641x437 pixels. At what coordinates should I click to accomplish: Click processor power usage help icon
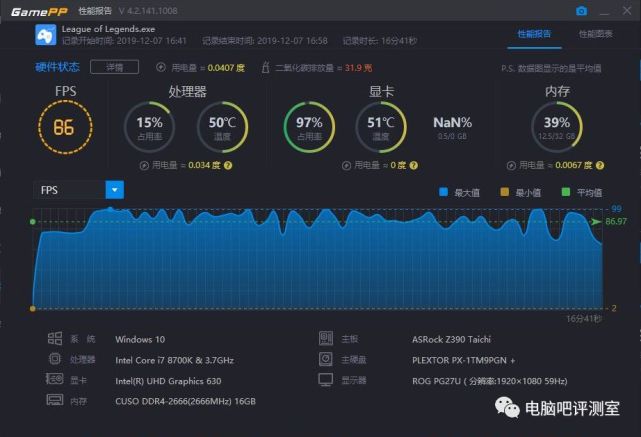[x=228, y=166]
